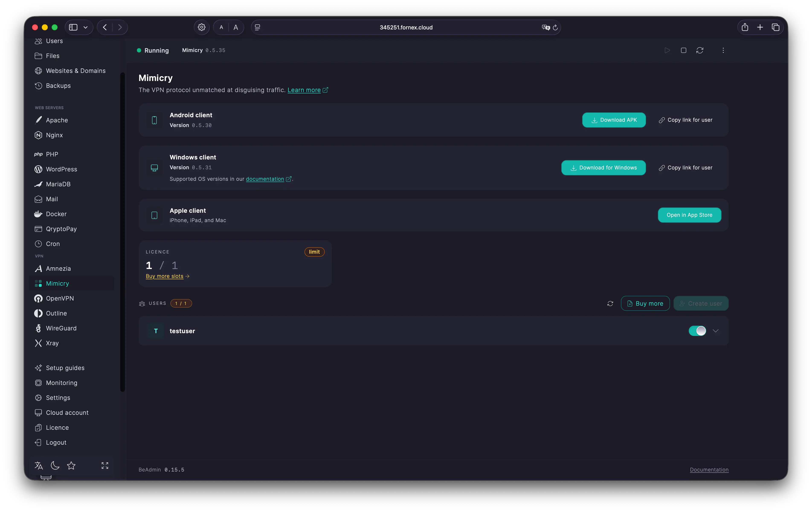Image resolution: width=812 pixels, height=512 pixels.
Task: Show Safari tab overview
Action: (x=776, y=27)
